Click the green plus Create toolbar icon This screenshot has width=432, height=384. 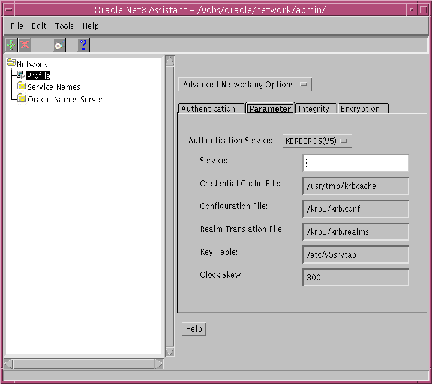pos(11,45)
